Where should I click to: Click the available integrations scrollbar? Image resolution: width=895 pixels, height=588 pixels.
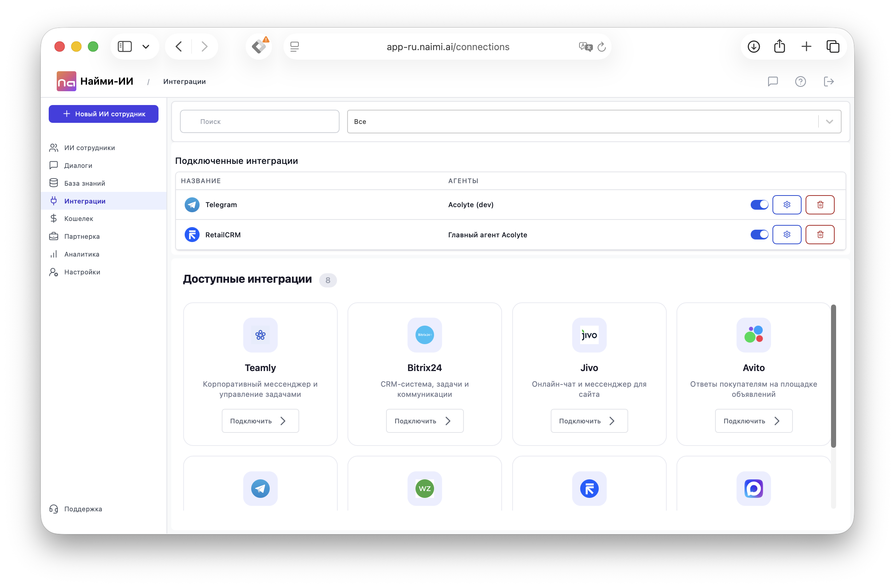click(x=833, y=376)
